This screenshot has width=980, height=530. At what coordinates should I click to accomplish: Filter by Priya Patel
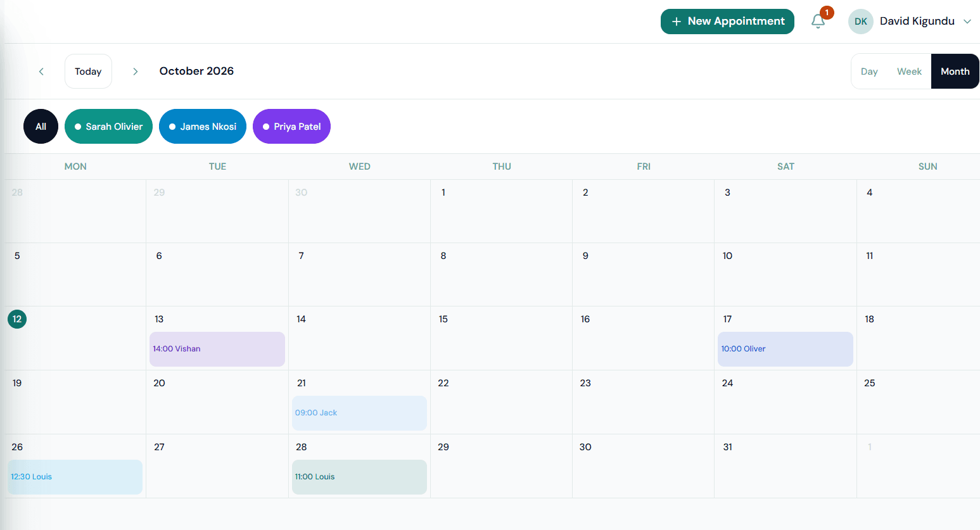[291, 127]
